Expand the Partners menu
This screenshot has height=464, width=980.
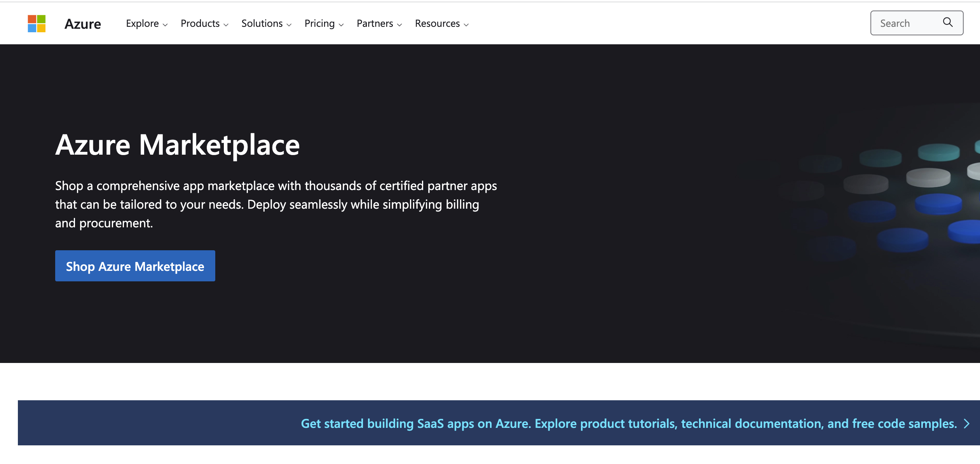pos(379,24)
